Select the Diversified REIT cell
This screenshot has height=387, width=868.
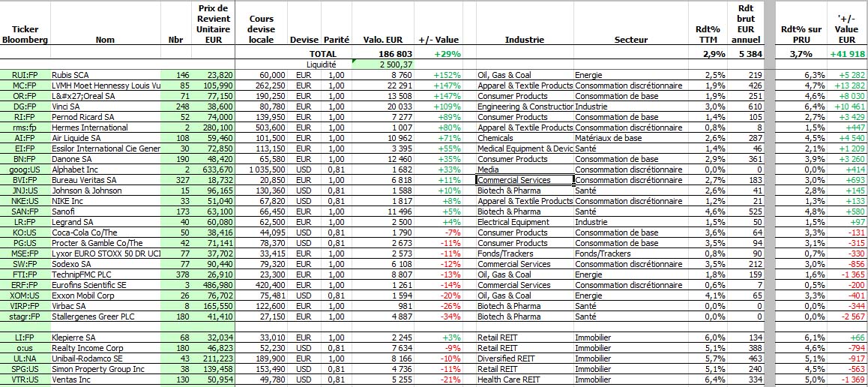pos(525,358)
